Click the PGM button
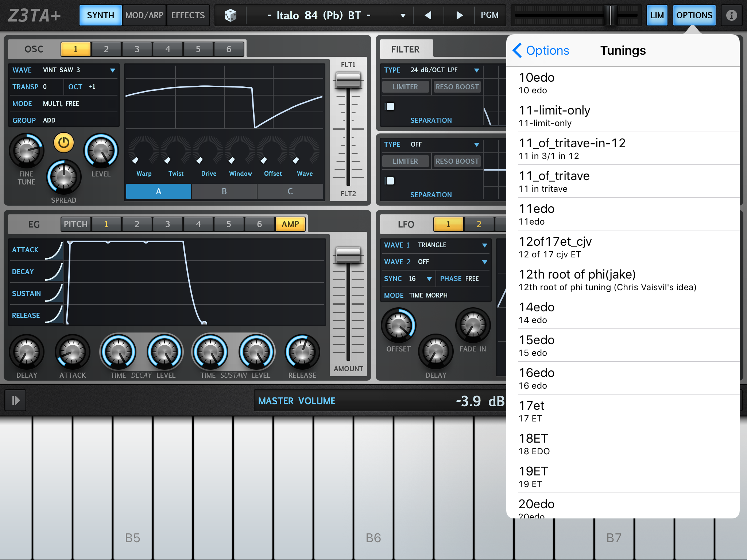 tap(489, 15)
